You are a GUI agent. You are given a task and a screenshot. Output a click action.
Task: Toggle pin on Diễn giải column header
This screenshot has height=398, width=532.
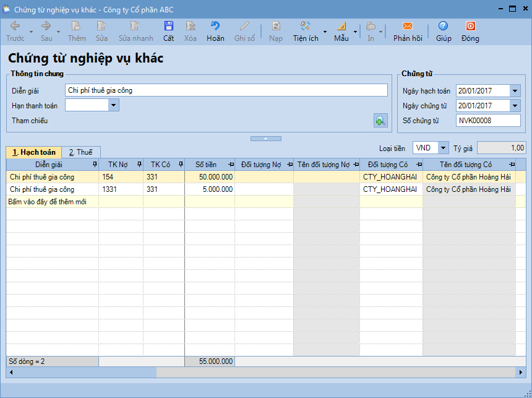coord(95,164)
